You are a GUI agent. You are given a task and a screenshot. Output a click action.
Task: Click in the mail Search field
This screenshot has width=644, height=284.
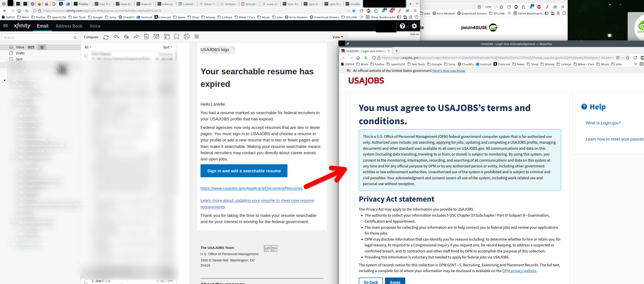(38, 38)
